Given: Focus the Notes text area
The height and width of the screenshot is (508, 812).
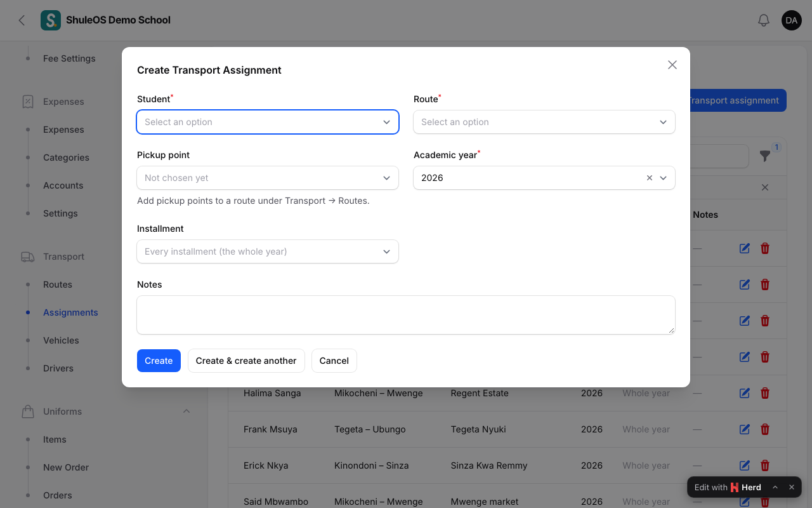Looking at the screenshot, I should pos(406,315).
